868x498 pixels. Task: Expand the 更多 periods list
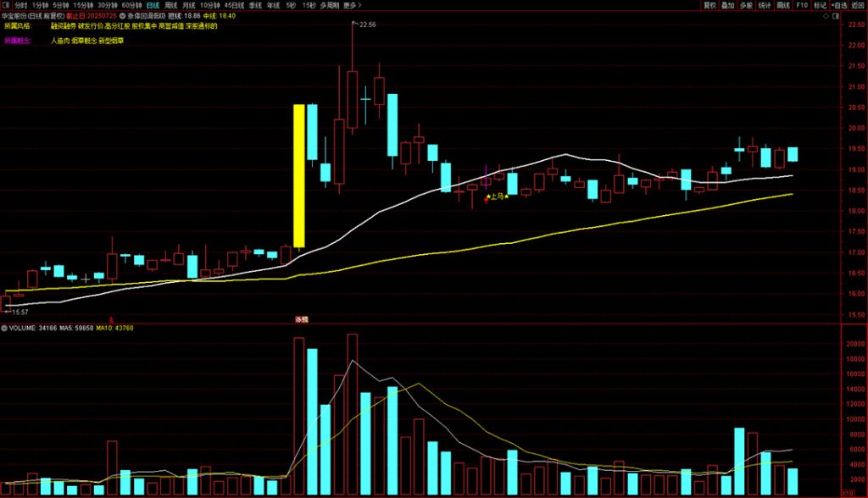tap(350, 5)
